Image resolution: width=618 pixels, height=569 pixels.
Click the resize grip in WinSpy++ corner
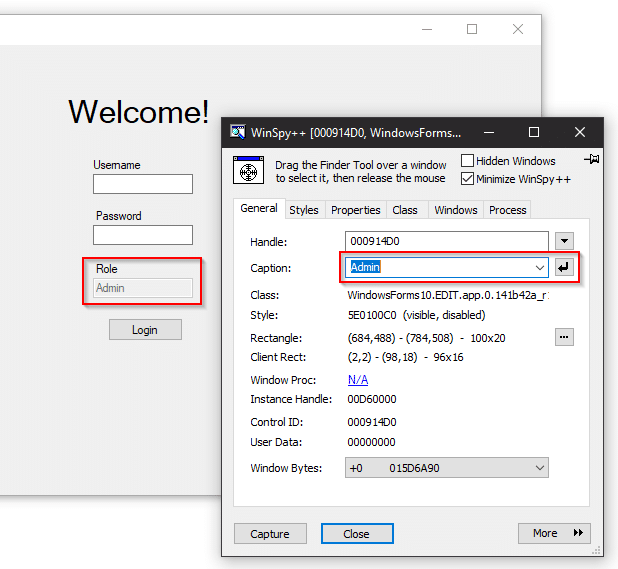[x=597, y=550]
